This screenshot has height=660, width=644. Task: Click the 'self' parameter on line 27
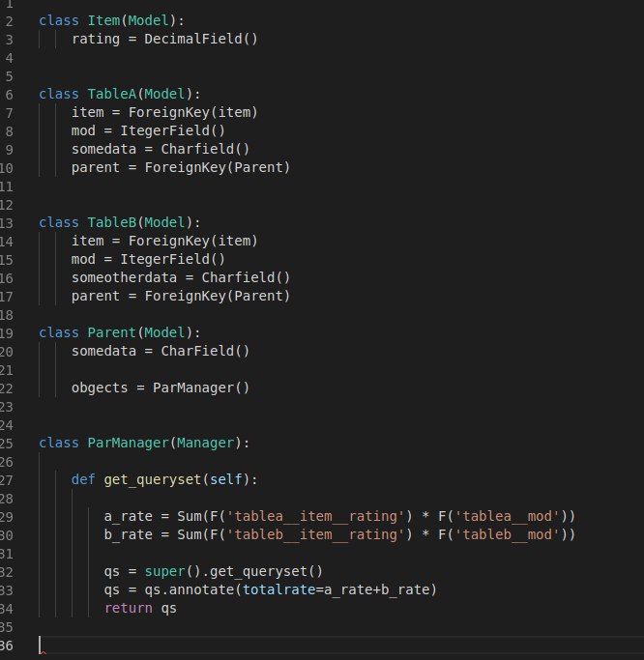(x=225, y=479)
